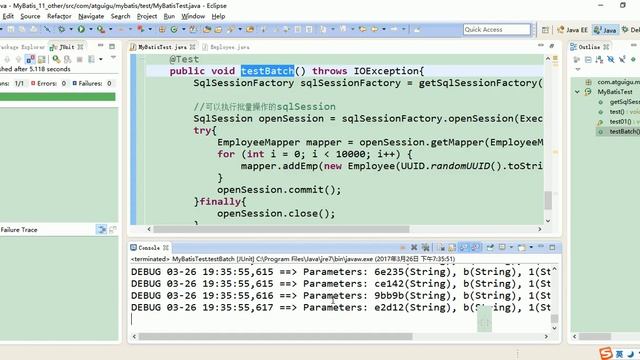Click Sort icon in Outline toolbar
Image resolution: width=640 pixels, height=360 pixels.
point(599,60)
